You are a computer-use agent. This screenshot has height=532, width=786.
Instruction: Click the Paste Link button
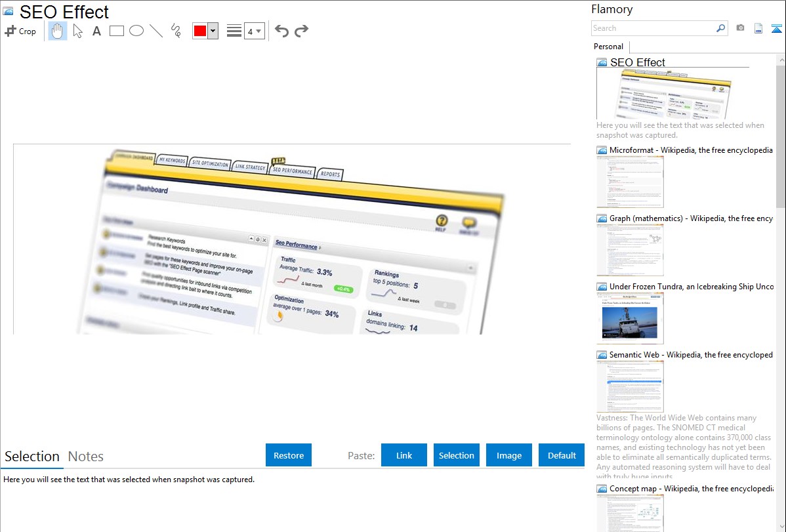click(404, 455)
